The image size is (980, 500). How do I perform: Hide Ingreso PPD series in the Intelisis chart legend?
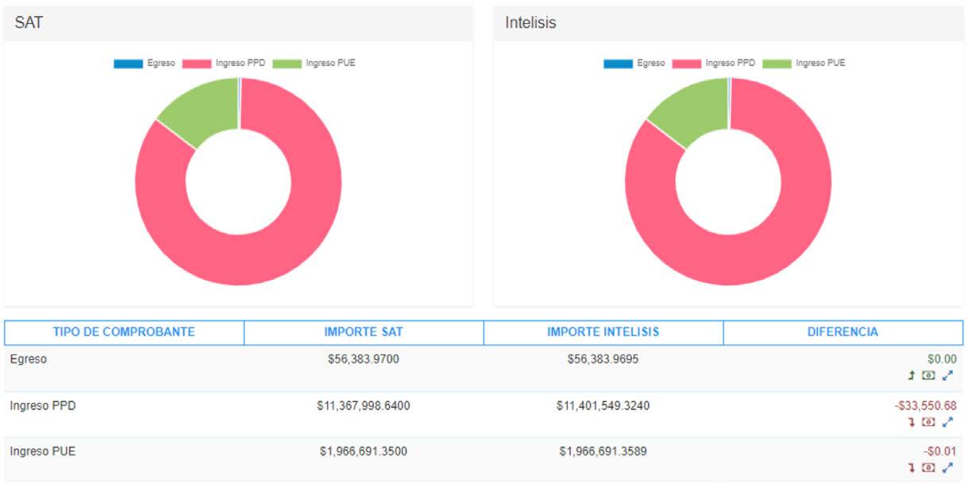tap(714, 64)
